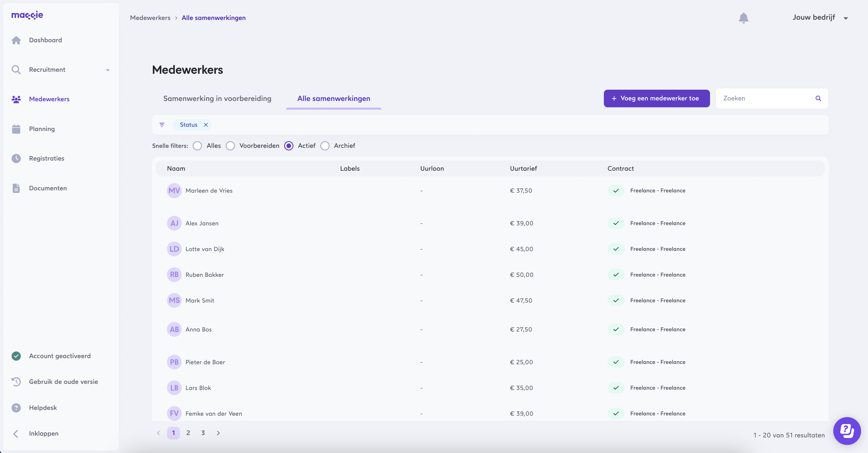The width and height of the screenshot is (868, 453).
Task: Open Dashboard via the home icon
Action: pyautogui.click(x=16, y=40)
